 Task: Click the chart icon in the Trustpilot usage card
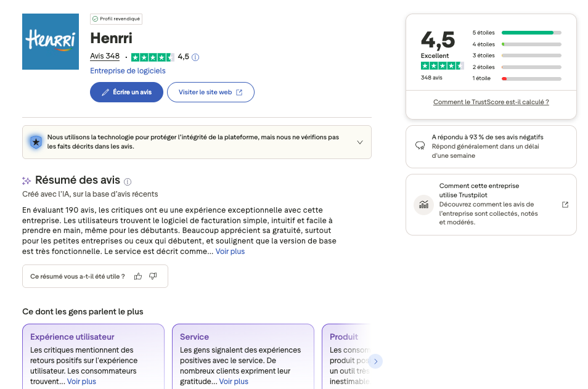tap(424, 205)
